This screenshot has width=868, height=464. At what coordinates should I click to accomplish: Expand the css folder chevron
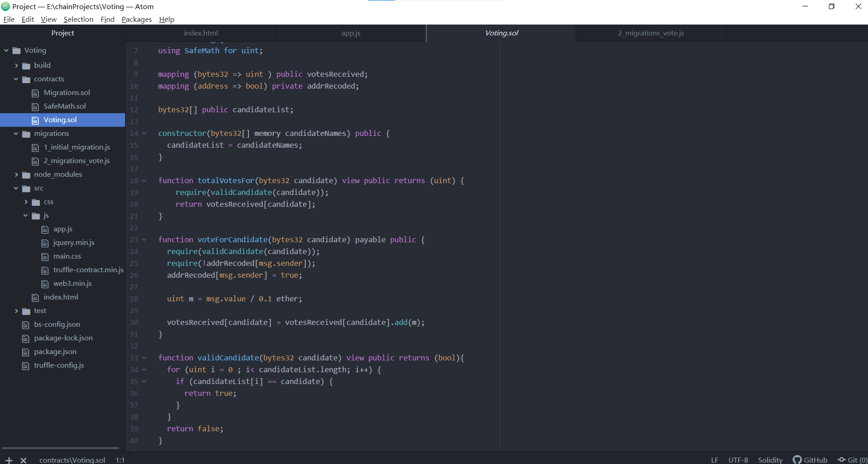[x=26, y=202]
